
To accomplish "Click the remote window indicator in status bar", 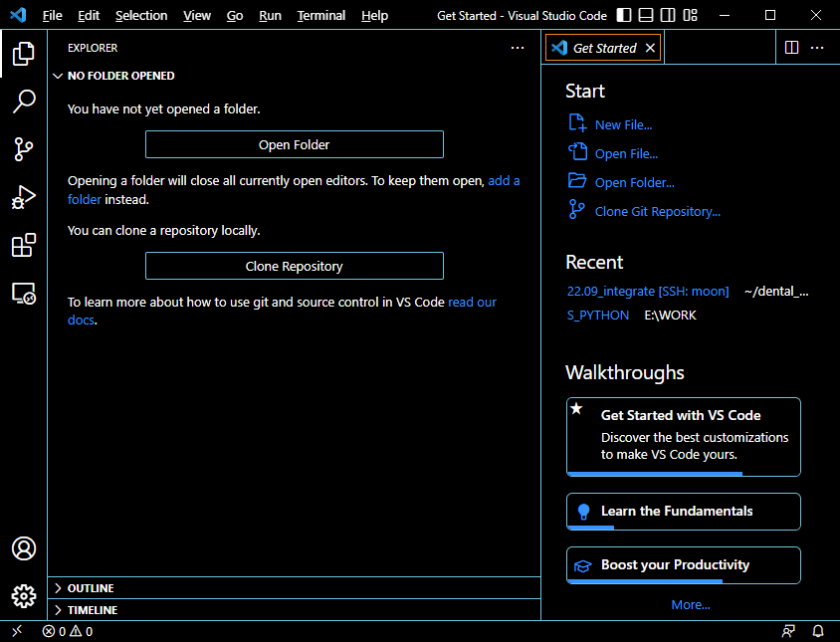I will (17, 631).
